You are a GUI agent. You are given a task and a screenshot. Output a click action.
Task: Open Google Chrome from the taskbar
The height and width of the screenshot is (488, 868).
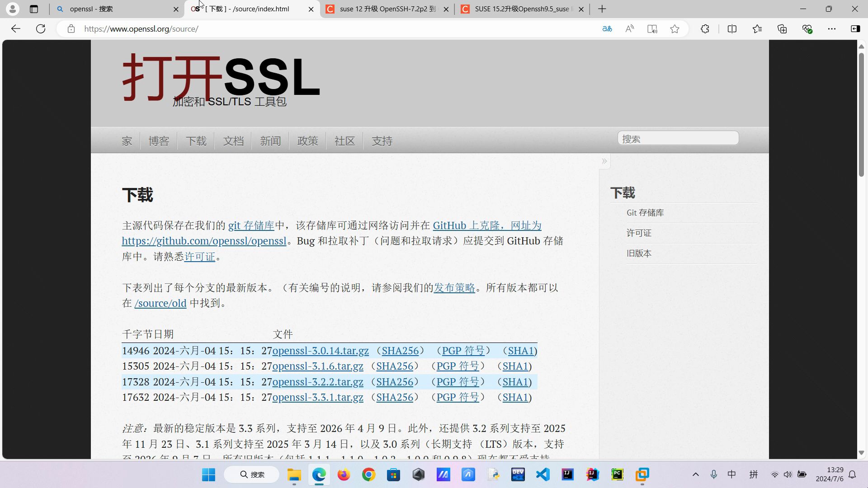(x=369, y=474)
